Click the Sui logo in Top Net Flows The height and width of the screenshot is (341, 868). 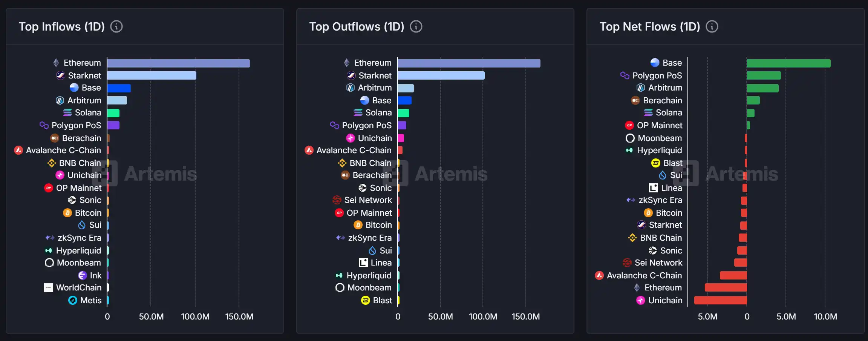click(x=663, y=175)
